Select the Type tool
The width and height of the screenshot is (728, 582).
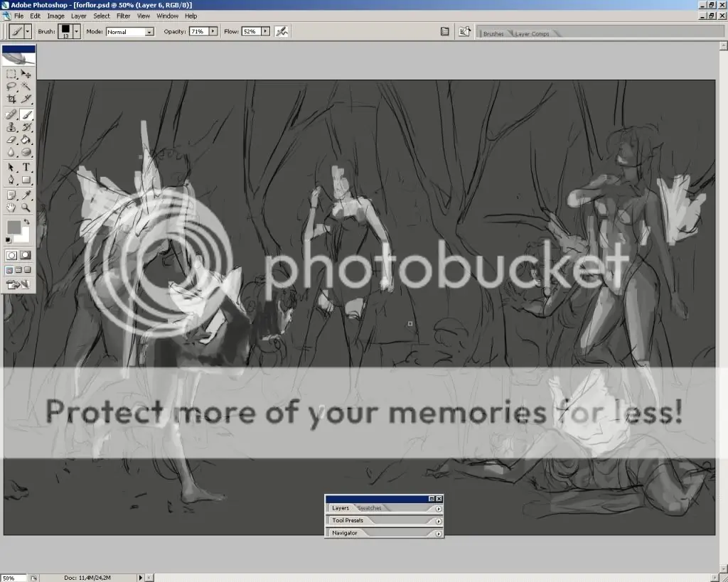[26, 168]
